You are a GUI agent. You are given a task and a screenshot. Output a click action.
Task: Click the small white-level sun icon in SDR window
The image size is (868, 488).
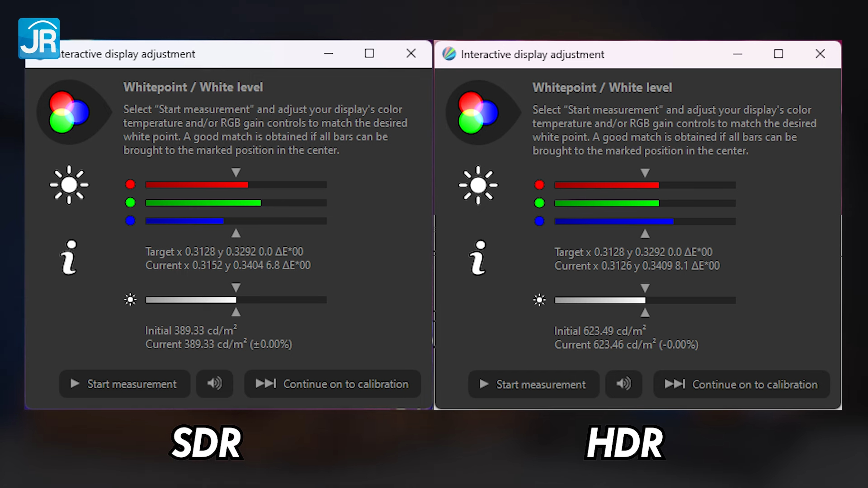pos(130,300)
